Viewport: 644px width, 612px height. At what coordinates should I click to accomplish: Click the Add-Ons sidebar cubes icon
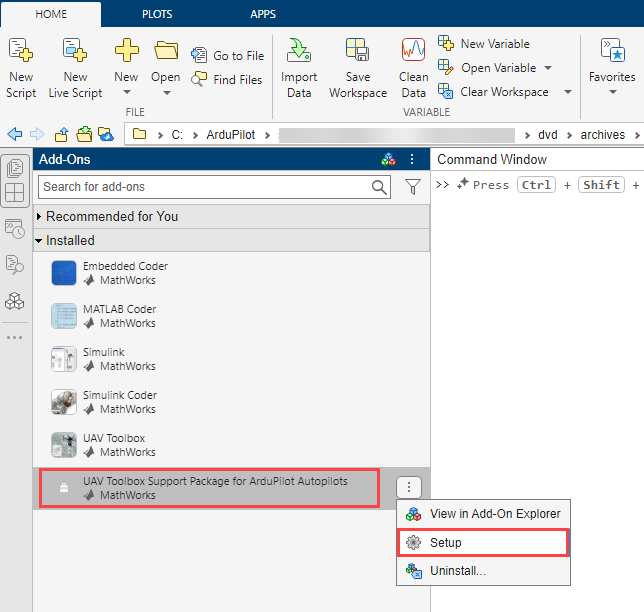[x=15, y=300]
